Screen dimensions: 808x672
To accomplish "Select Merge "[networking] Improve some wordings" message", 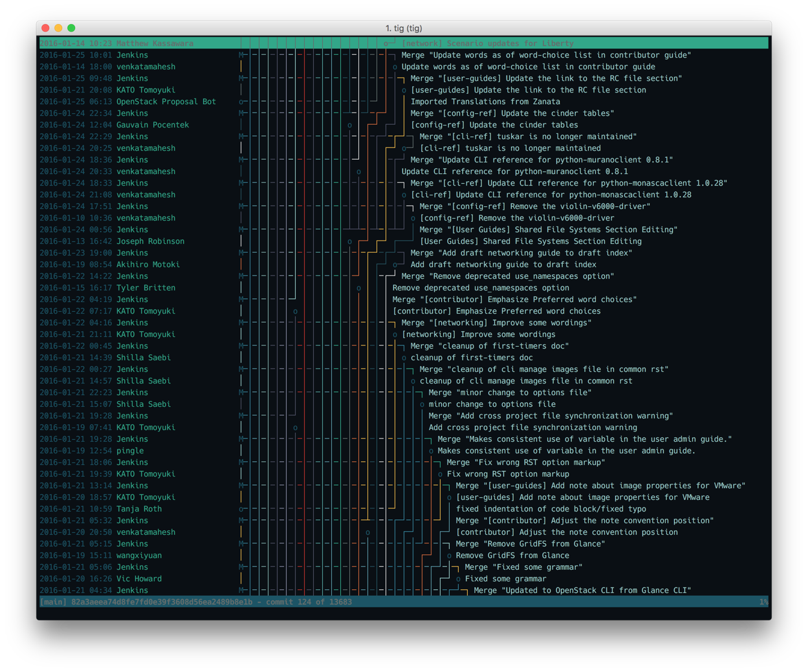I will click(x=496, y=323).
